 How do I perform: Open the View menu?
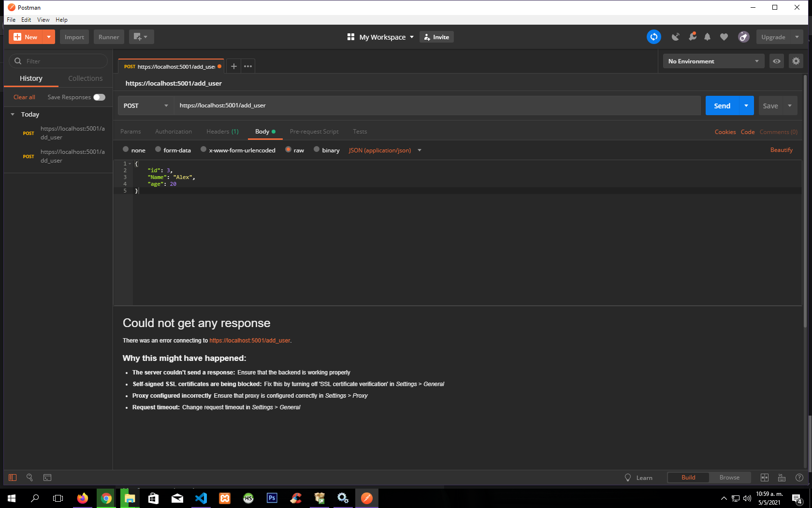click(x=43, y=20)
